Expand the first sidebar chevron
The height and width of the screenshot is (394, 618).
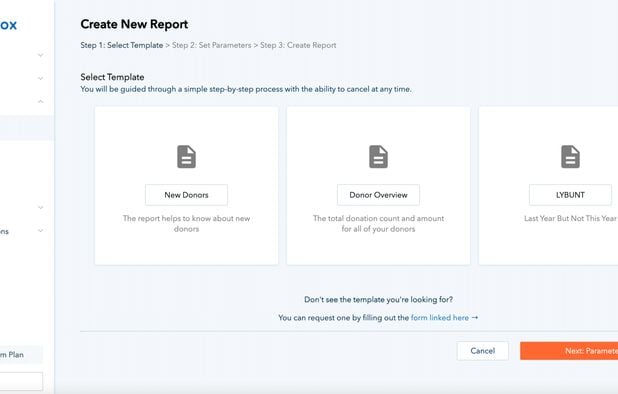(41, 55)
